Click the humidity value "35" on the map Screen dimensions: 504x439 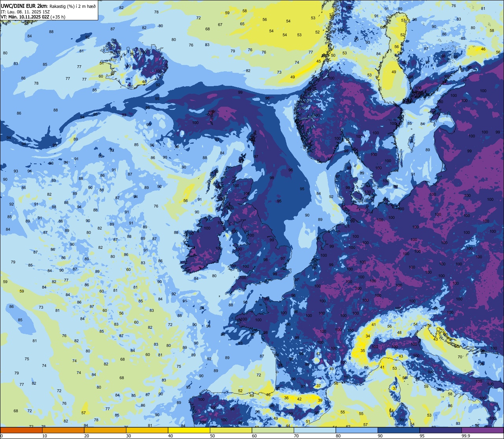point(363,350)
